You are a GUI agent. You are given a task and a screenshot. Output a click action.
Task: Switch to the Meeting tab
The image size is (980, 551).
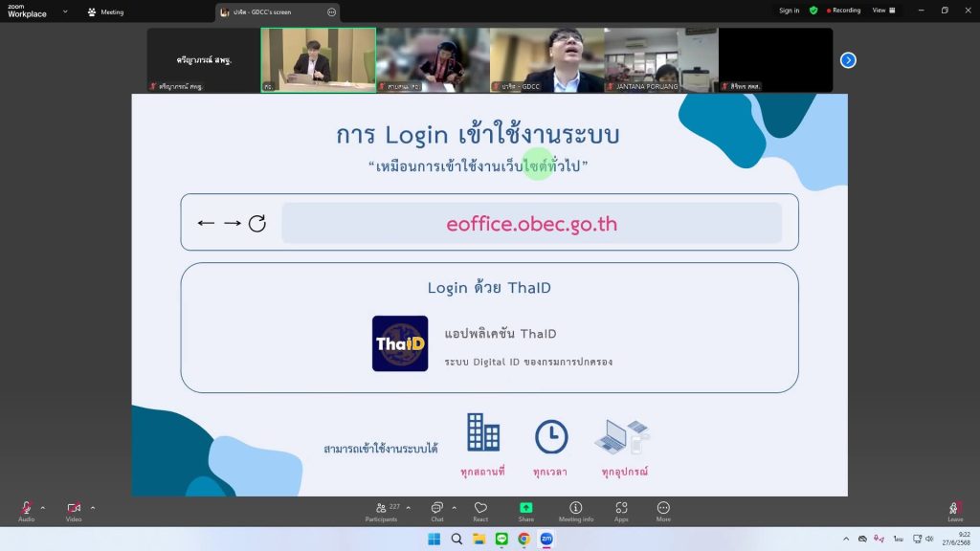click(105, 11)
